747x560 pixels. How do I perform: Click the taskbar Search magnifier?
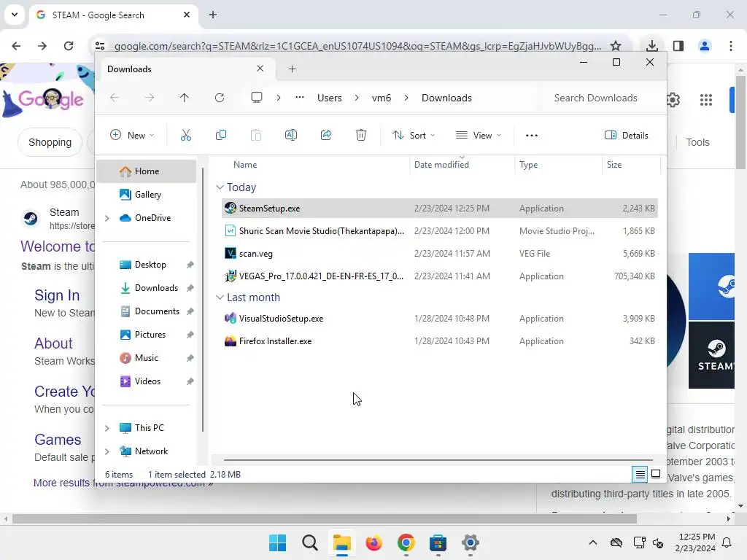coord(309,542)
